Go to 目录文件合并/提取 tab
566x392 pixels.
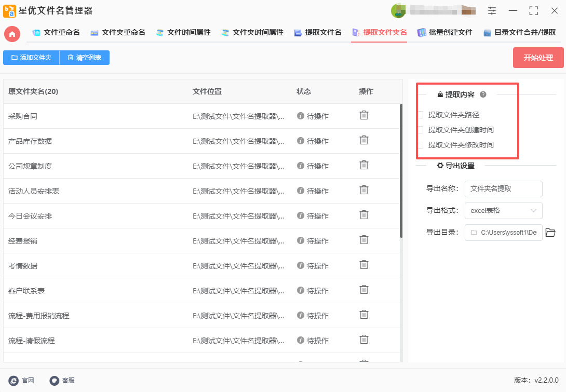pyautogui.click(x=519, y=32)
